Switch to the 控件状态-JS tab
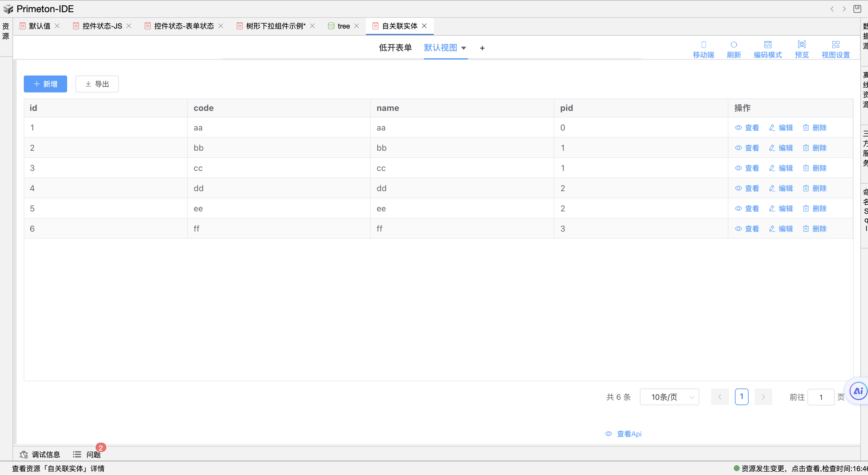868x475 pixels. 102,26
